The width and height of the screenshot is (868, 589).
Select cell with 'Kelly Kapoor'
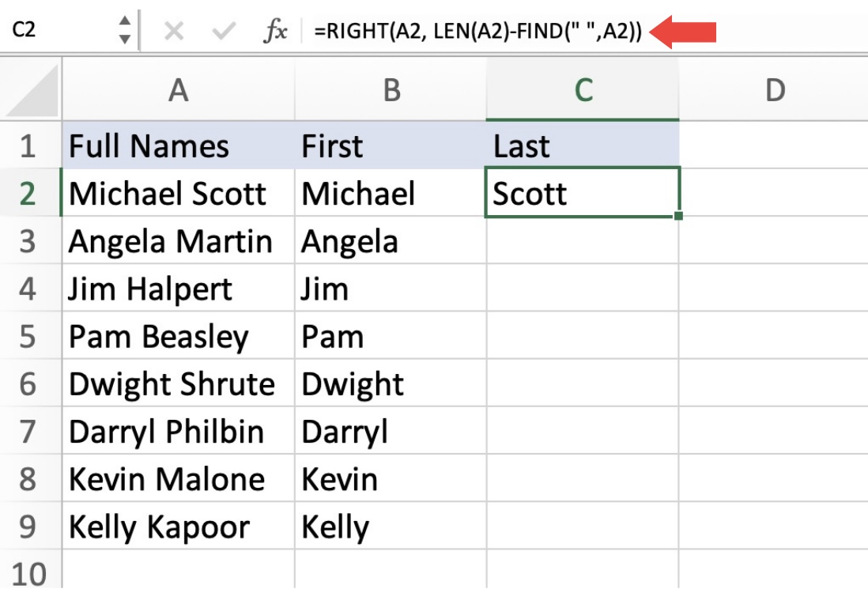point(179,527)
